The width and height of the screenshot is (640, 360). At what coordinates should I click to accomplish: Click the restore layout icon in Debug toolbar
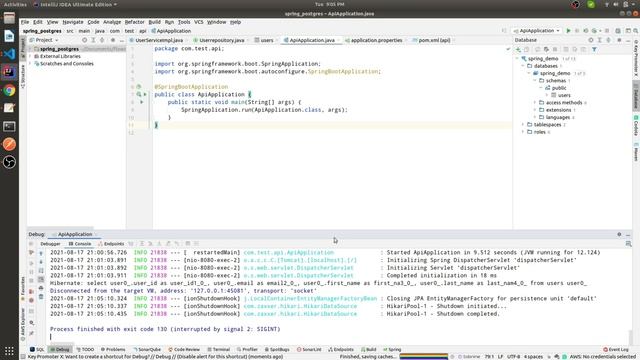pyautogui.click(x=629, y=244)
